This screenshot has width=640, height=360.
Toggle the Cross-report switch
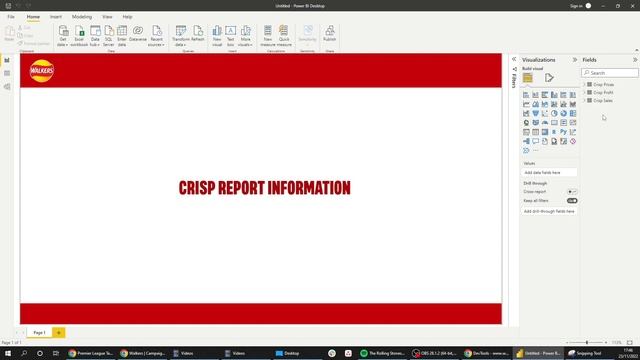(572, 191)
